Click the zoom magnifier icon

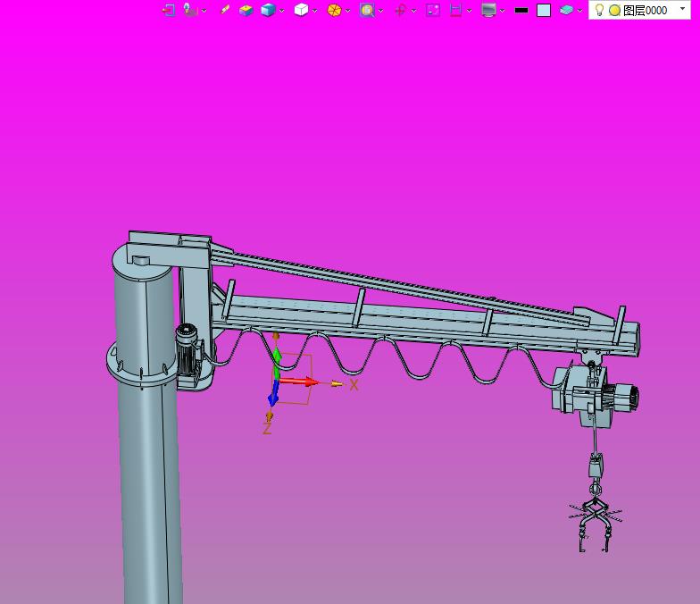tap(367, 10)
